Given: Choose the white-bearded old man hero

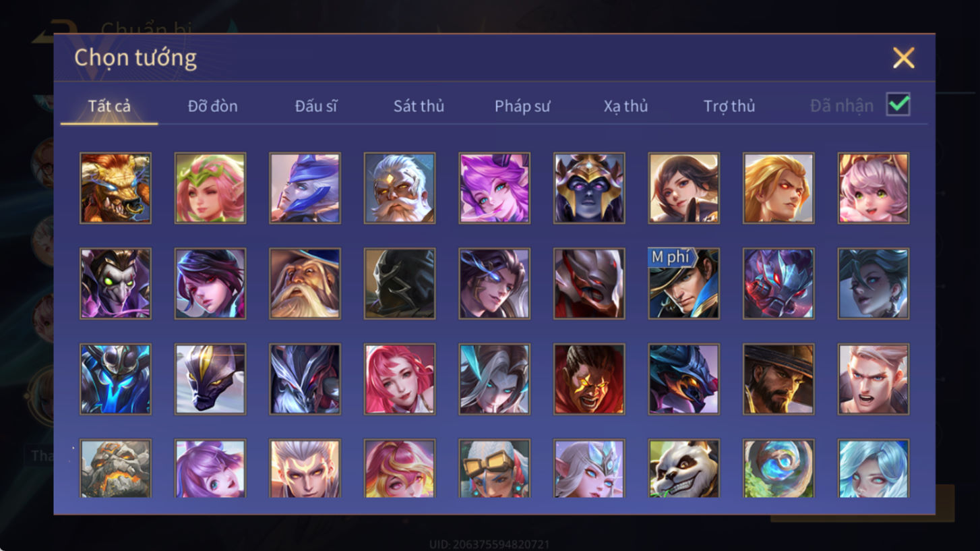Looking at the screenshot, I should [400, 187].
